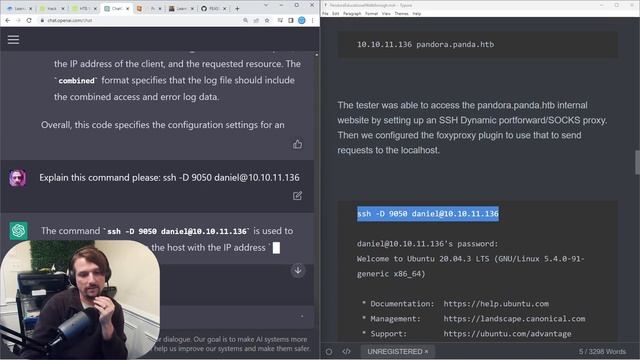Click the three dots by the chat input

(x=302, y=316)
